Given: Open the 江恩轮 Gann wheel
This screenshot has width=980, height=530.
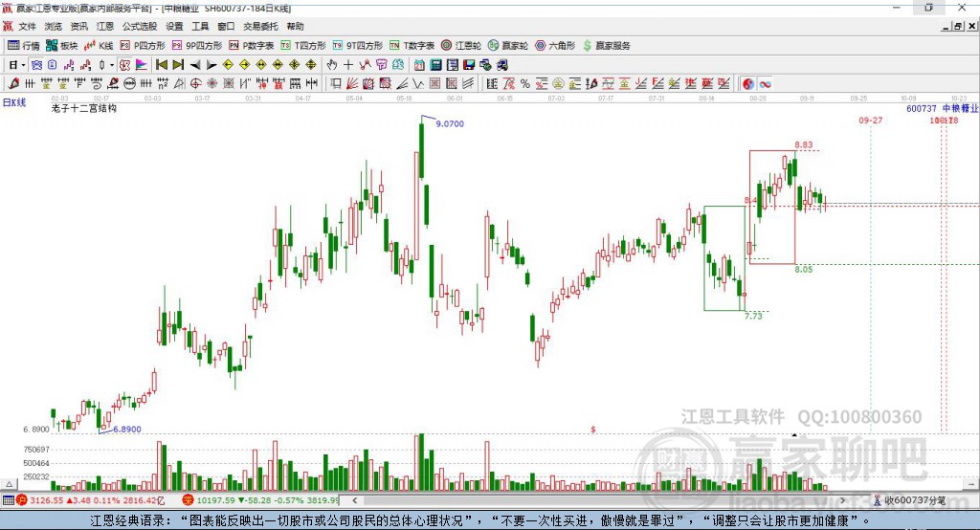Looking at the screenshot, I should [x=461, y=46].
